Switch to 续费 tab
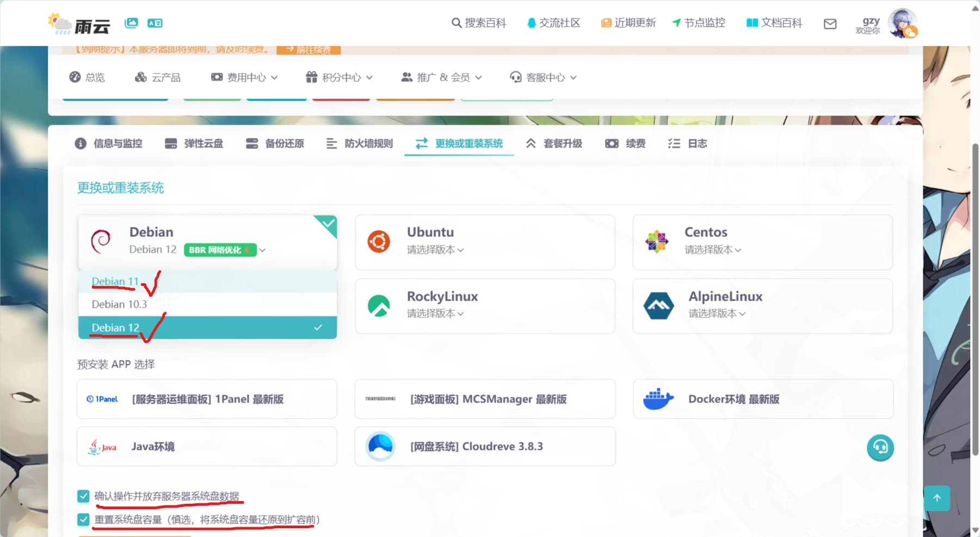The height and width of the screenshot is (537, 980). click(x=625, y=143)
